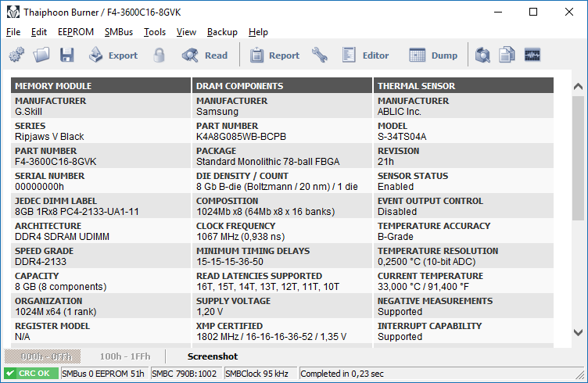Click the 8 GB (8 components) capacity value
Screen dimensions: 588x383
(61, 287)
